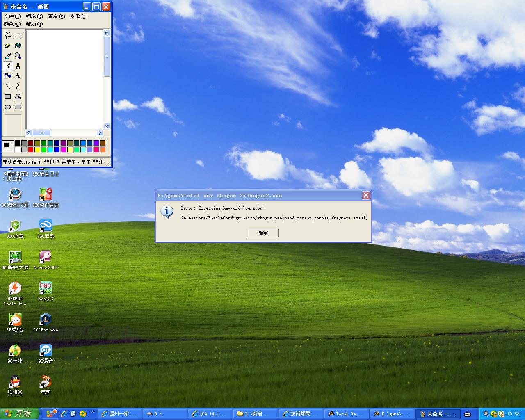Open the DAEMON Tools Pro icon
The image size is (525, 420).
[x=15, y=294]
